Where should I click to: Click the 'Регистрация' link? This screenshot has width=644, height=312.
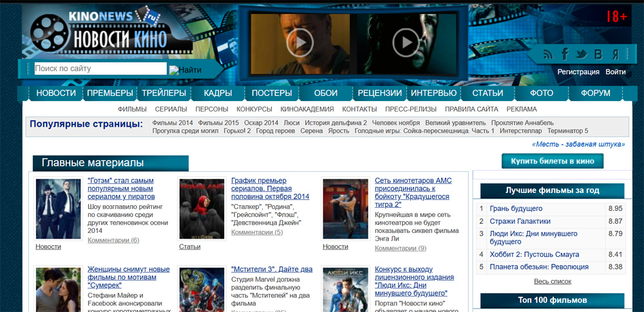[578, 72]
